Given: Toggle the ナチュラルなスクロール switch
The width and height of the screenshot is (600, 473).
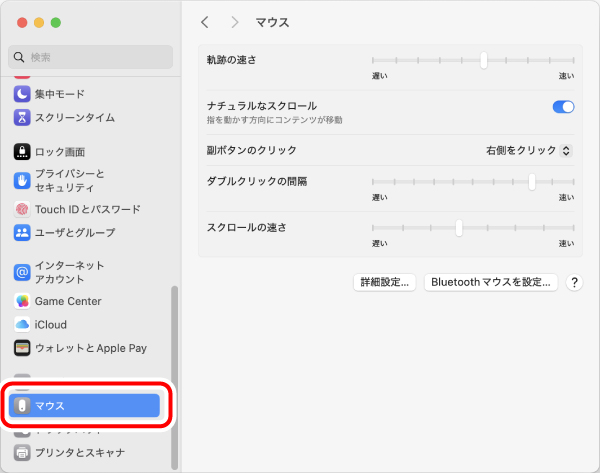Looking at the screenshot, I should tap(563, 106).
